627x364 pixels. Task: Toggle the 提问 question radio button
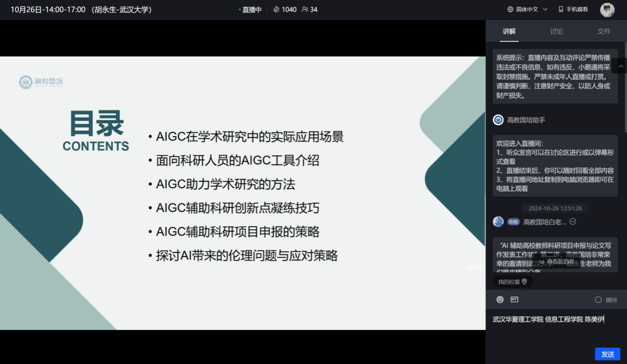click(598, 300)
